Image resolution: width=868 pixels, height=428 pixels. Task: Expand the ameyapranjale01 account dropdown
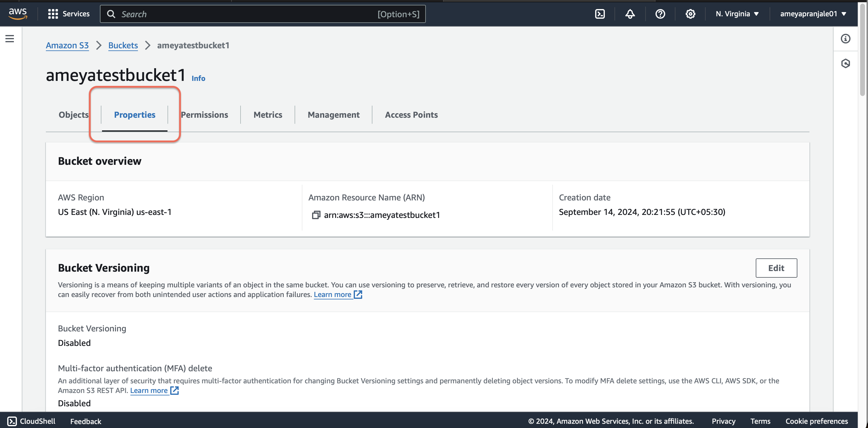tap(815, 14)
